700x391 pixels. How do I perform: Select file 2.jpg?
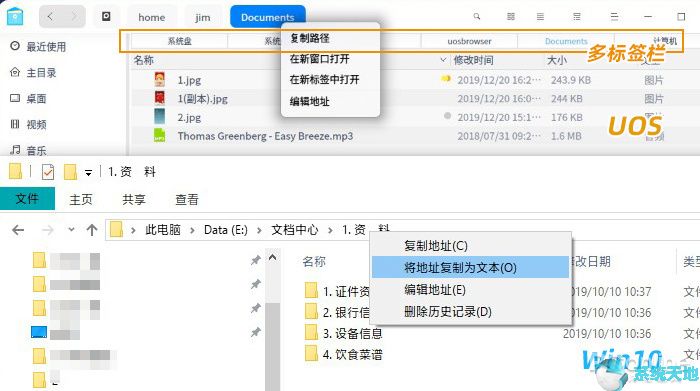click(x=189, y=117)
